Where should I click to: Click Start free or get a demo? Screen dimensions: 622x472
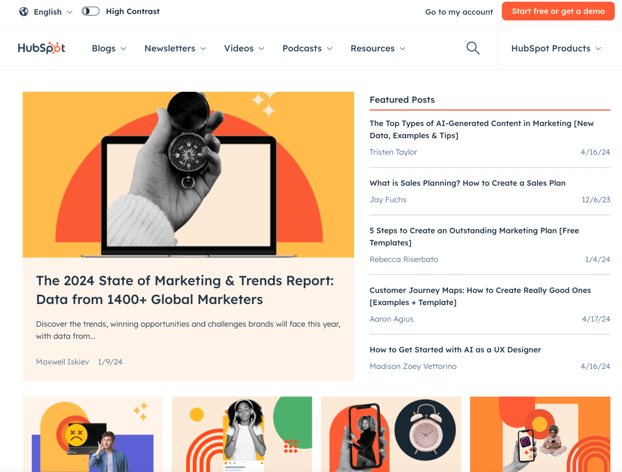558,11
